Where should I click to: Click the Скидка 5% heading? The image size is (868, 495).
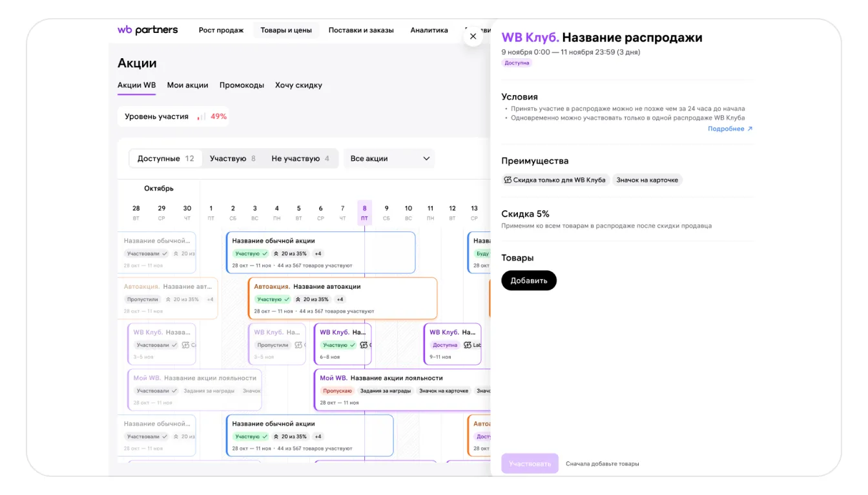coord(526,214)
